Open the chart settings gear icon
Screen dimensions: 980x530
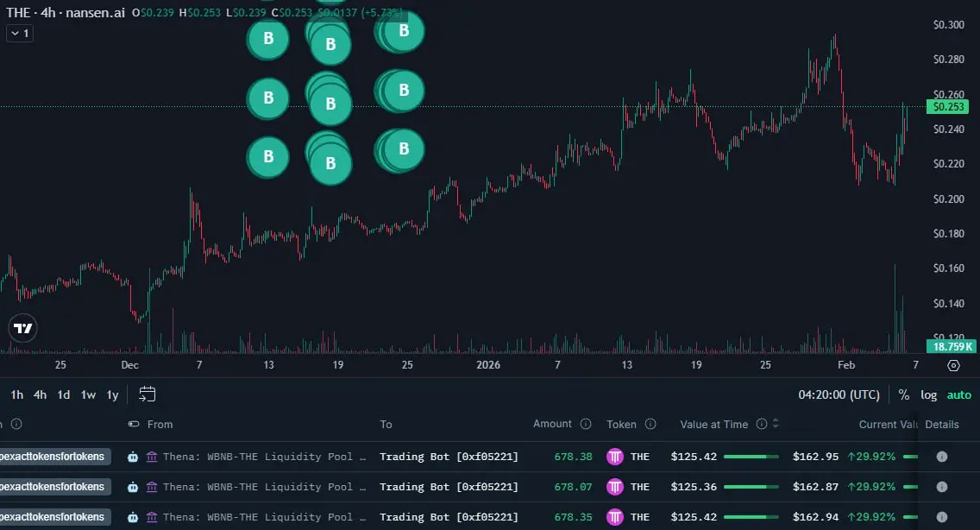[953, 365]
